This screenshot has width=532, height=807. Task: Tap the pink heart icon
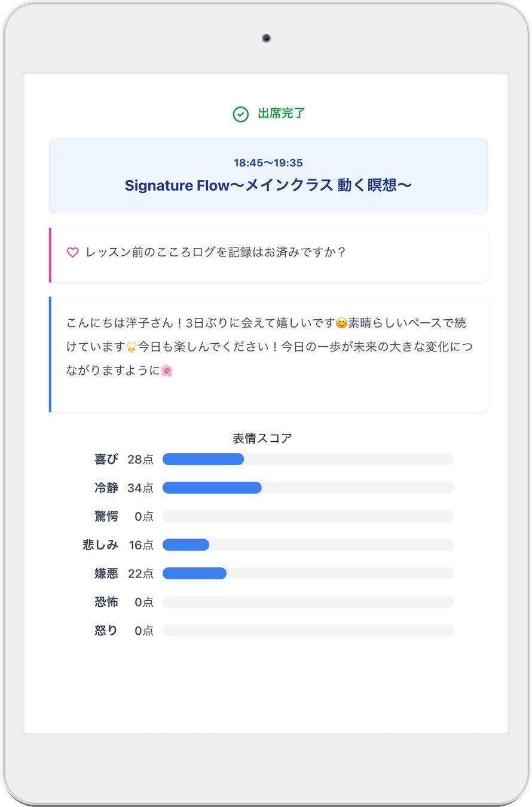click(72, 253)
